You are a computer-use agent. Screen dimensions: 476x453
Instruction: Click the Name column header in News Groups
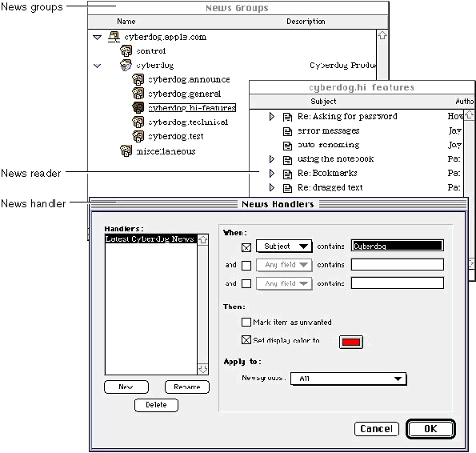[126, 22]
